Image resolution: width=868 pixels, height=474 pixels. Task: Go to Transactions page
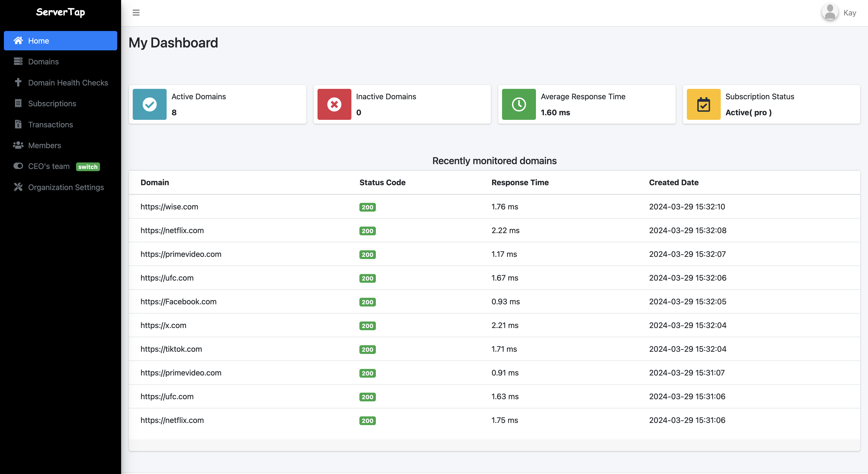[60, 124]
